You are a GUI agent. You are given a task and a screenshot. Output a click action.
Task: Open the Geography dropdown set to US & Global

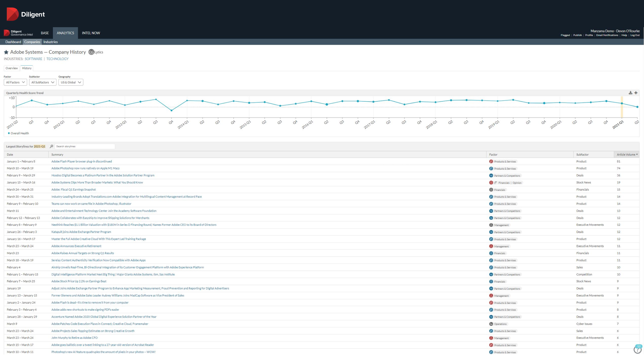point(71,82)
